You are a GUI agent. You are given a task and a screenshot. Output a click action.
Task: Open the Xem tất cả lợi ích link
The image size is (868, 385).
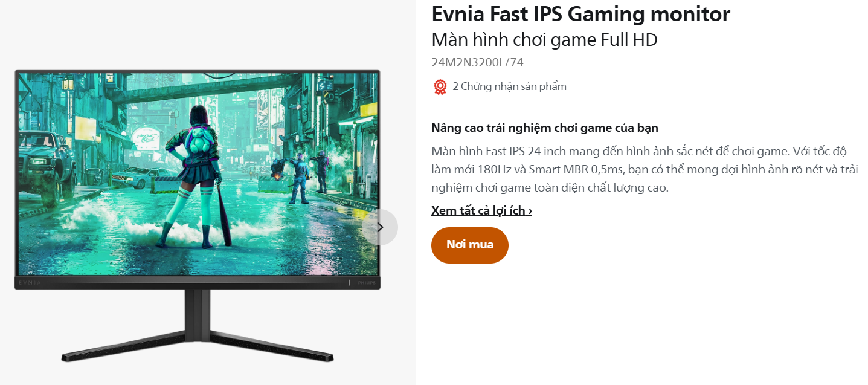(x=481, y=210)
